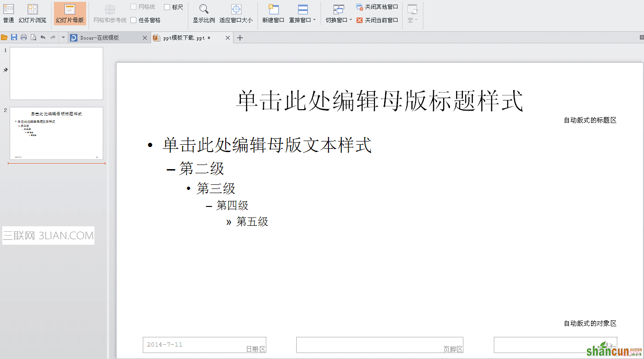Enable the Ruler (标尺) checkbox
Screen dimensions: 644x359
pyautogui.click(x=167, y=7)
